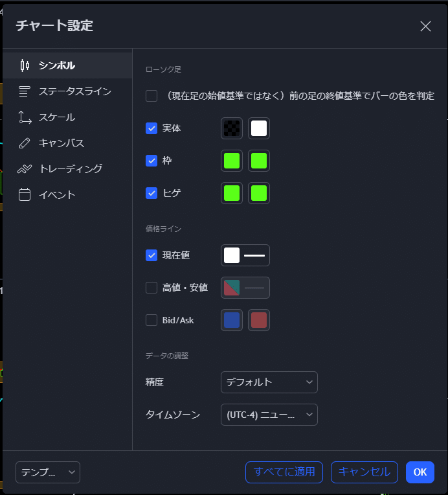Uncheck the 枠 checkbox
The image size is (448, 495).
pyautogui.click(x=151, y=161)
